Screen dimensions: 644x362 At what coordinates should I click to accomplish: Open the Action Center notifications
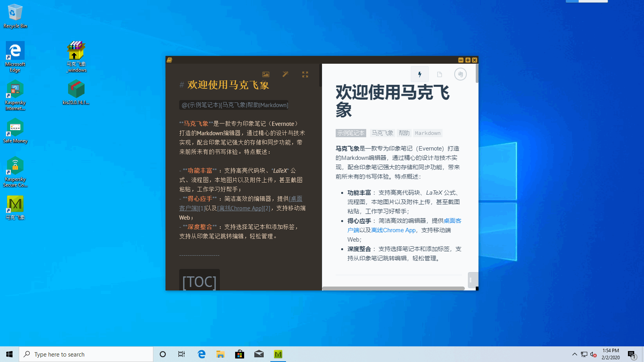tap(632, 355)
